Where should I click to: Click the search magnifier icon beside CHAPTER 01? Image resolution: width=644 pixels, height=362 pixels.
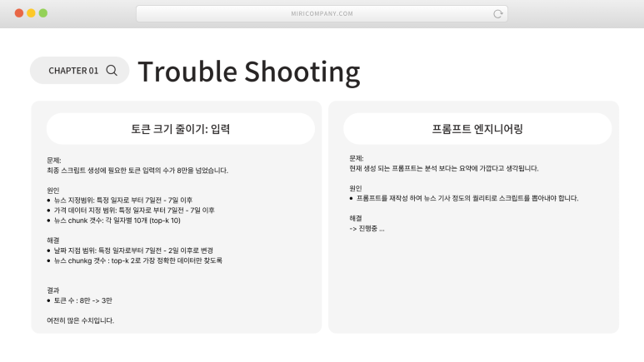click(112, 71)
